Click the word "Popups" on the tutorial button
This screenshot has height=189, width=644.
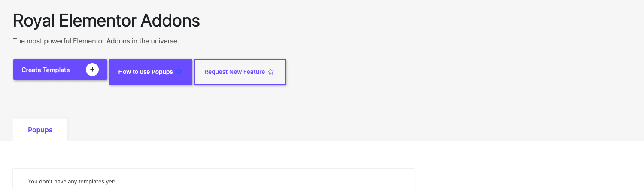pyautogui.click(x=162, y=72)
